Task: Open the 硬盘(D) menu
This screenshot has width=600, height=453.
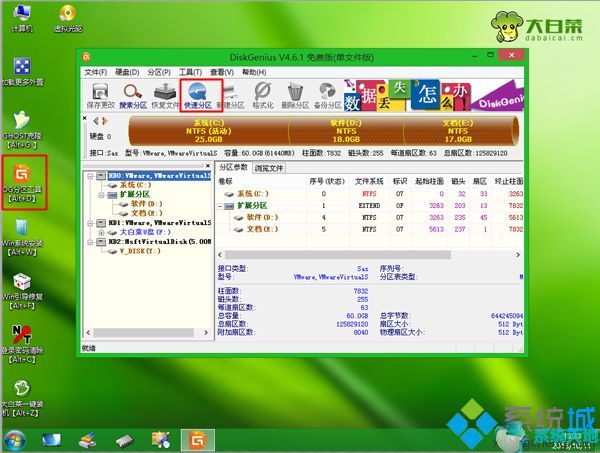Action: click(127, 72)
